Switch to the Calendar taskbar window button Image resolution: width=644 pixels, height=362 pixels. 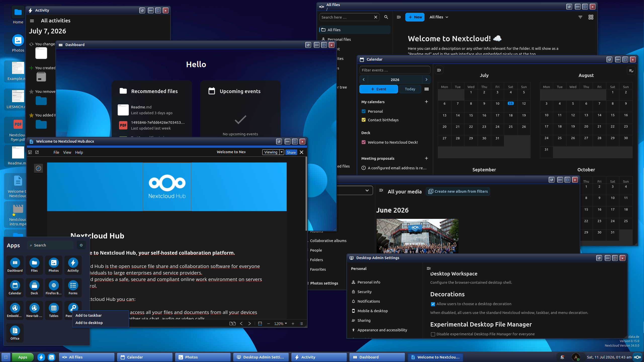[x=145, y=357]
